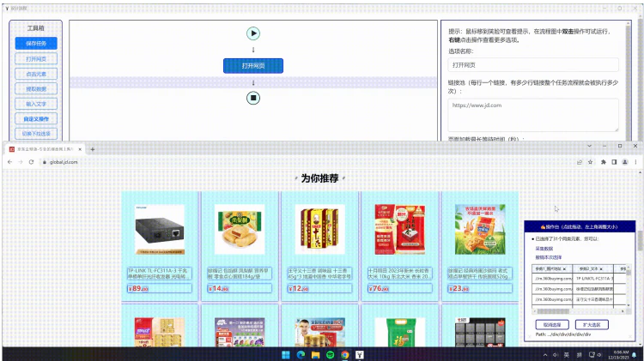Click 王守义十三香 product image
The height and width of the screenshot is (361, 644).
(319, 230)
